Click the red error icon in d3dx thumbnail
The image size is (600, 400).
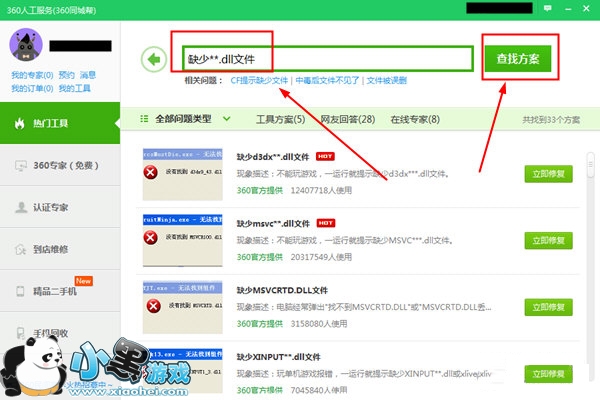150,172
